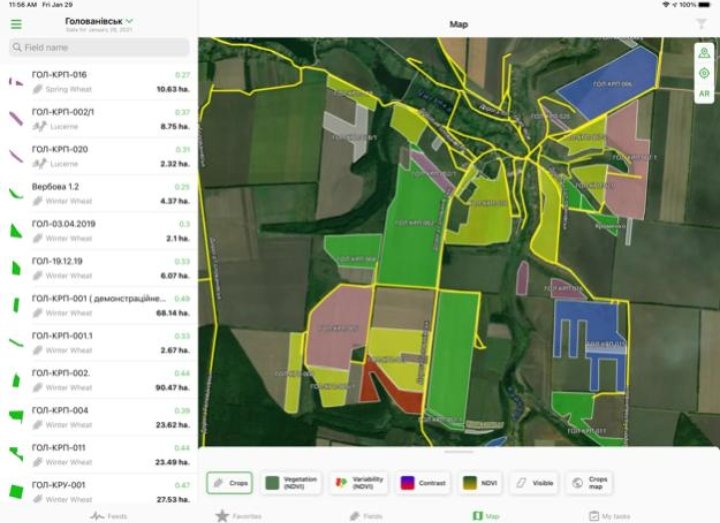Click the Winter Wheat icon for Вербова 1.2
720x523 pixels.
[38, 201]
